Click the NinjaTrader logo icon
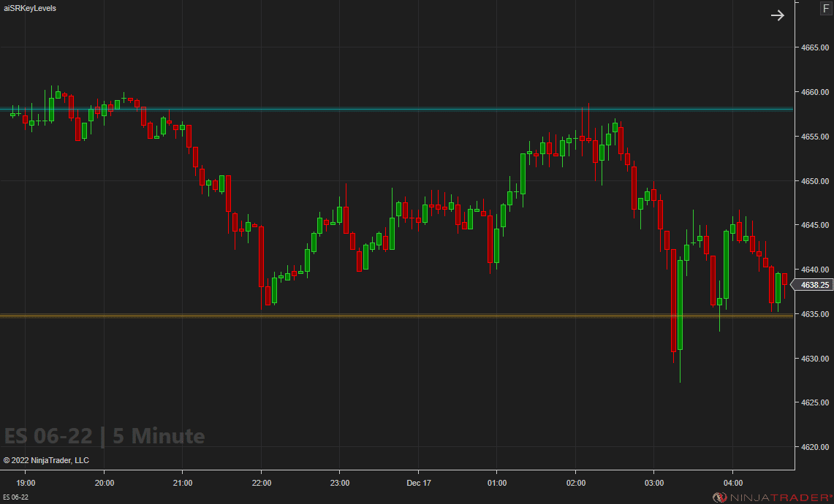The height and width of the screenshot is (504, 834). click(719, 497)
